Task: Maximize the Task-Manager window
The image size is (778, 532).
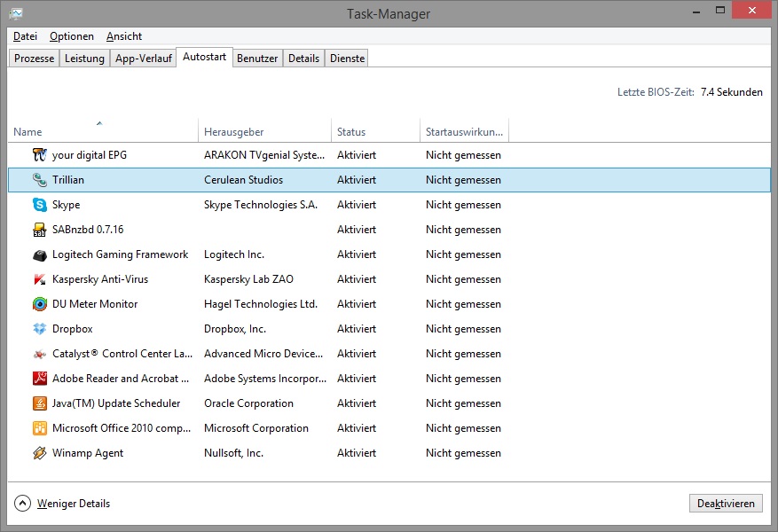Action: click(720, 10)
